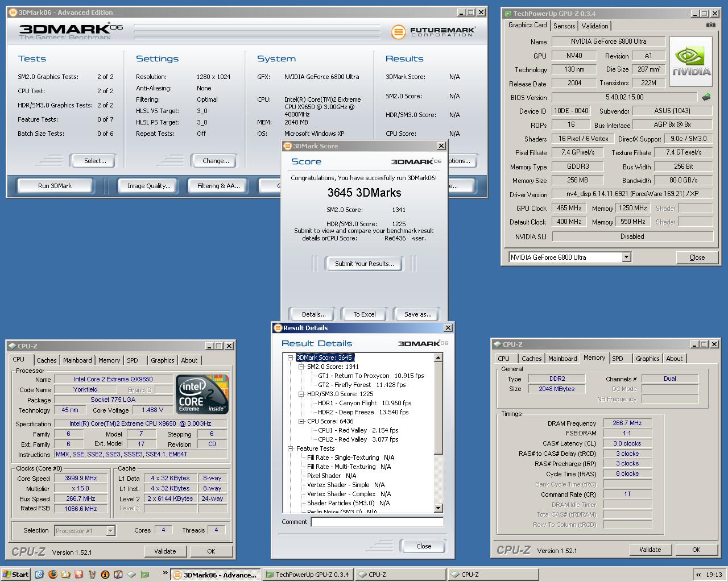Open the Processor #1 selection dropdown
Viewport: 728px width, 582px height.
[x=110, y=531]
